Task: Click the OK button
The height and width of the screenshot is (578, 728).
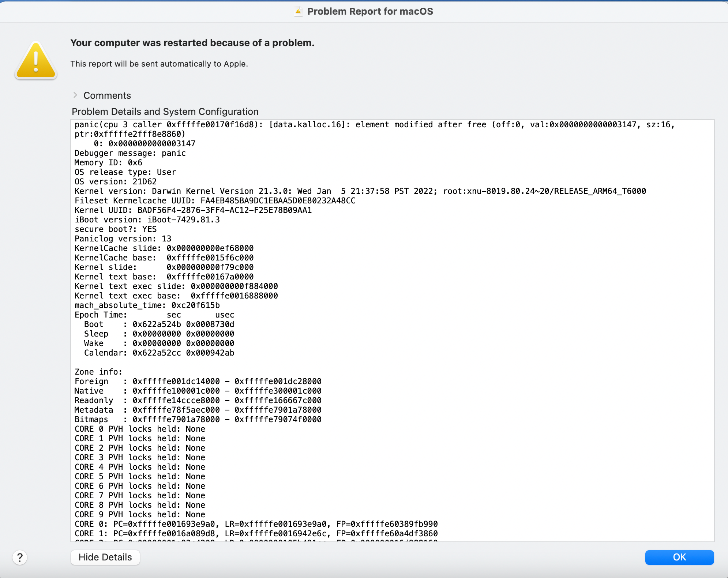Action: pyautogui.click(x=679, y=557)
